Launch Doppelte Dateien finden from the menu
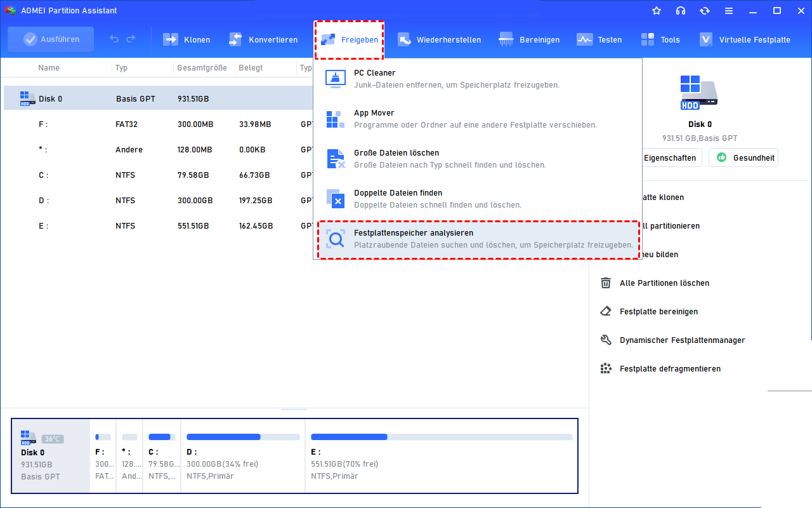 click(478, 199)
